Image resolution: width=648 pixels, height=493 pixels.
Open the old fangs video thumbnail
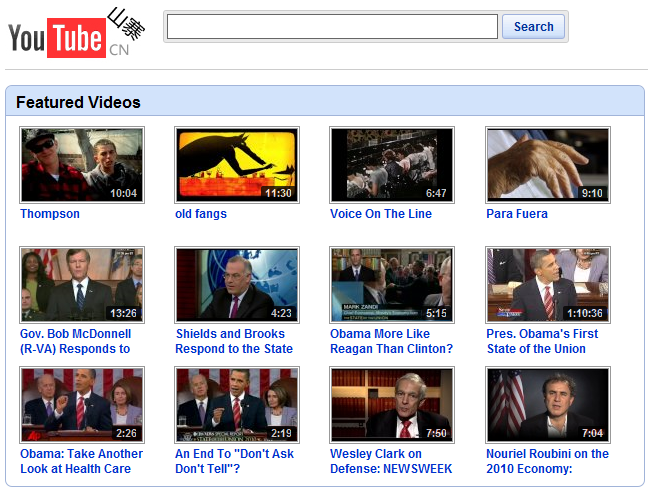(x=237, y=164)
